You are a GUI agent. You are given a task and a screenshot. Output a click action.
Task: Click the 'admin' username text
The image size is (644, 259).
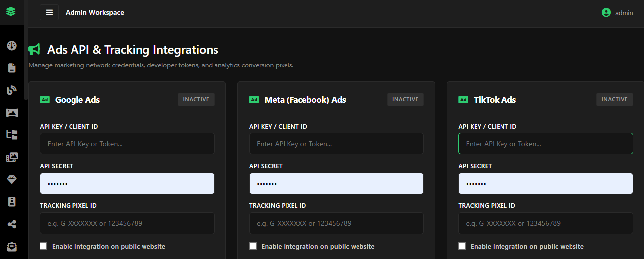tap(624, 13)
